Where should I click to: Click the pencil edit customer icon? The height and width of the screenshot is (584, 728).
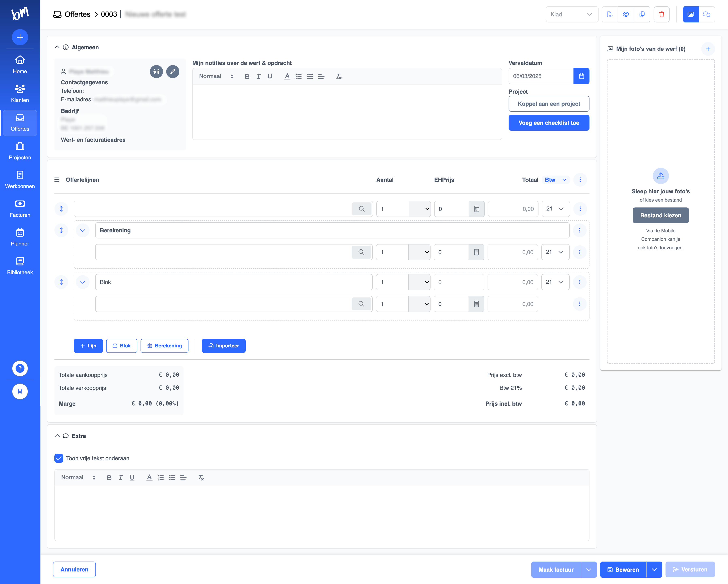172,72
